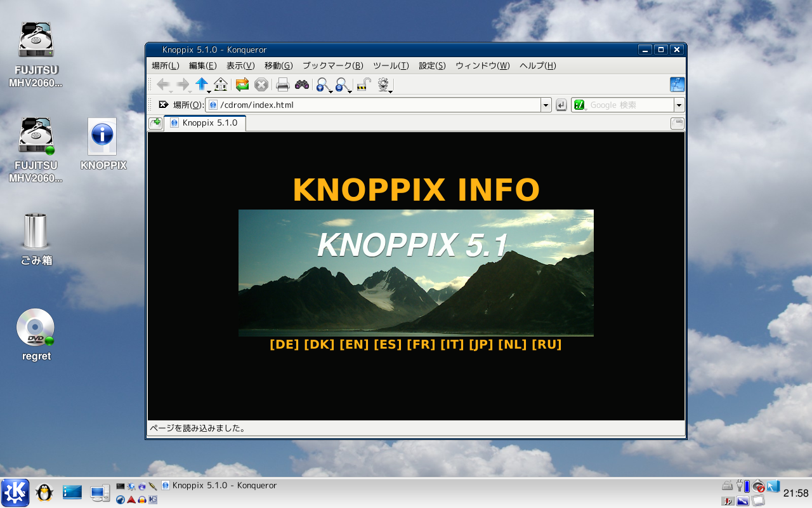The image size is (812, 508).
Task: Reload the page with the refresh icon
Action: (242, 84)
